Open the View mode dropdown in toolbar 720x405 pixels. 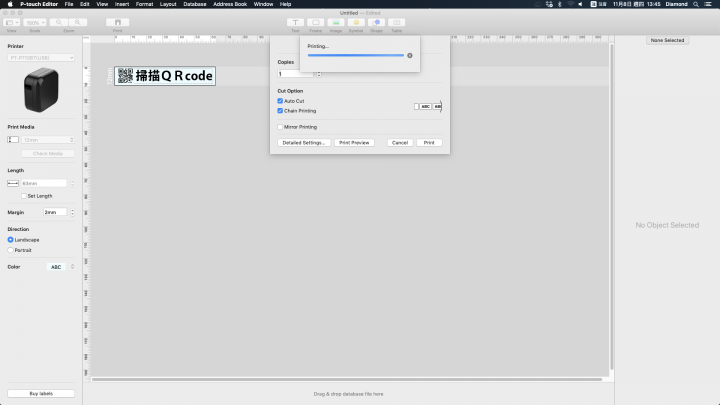11,22
